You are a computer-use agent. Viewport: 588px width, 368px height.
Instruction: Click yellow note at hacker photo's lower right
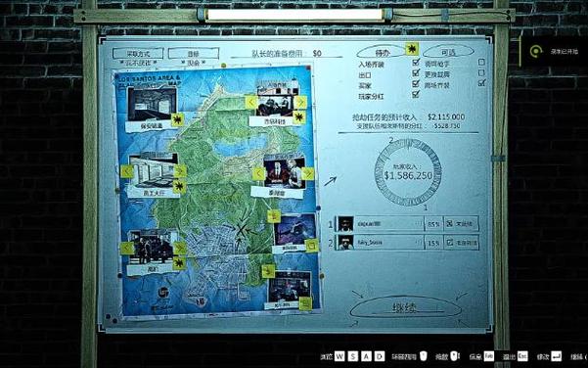coord(312,246)
